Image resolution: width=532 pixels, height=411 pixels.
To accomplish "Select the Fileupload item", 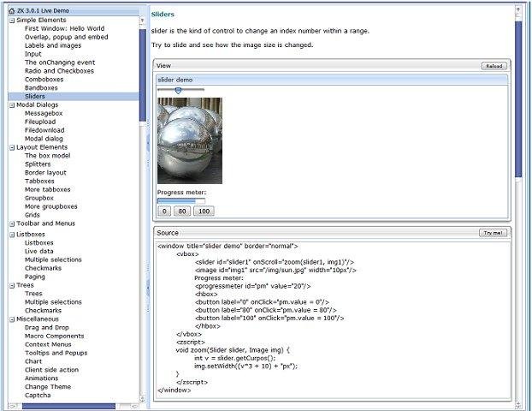I will 40,122.
